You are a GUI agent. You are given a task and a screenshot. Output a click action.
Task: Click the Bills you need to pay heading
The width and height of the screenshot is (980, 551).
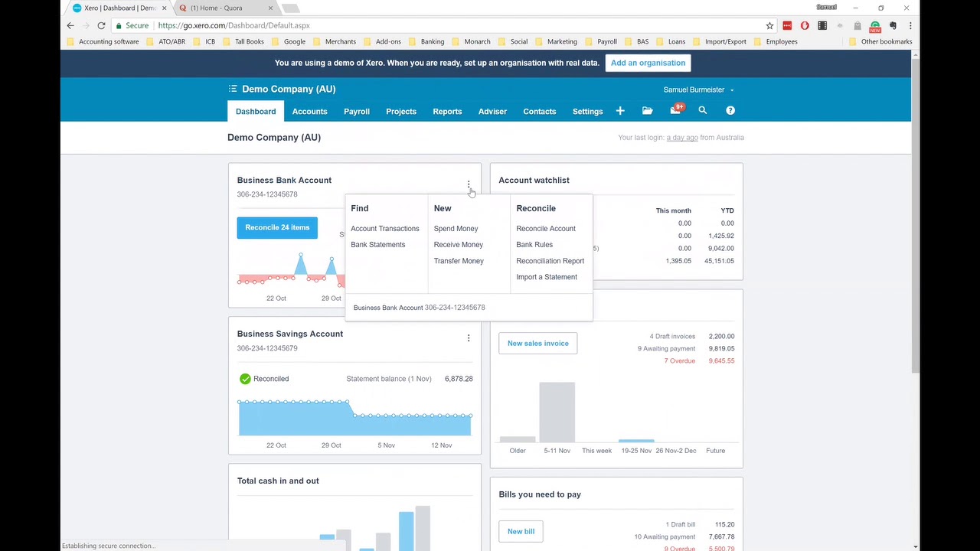click(540, 494)
